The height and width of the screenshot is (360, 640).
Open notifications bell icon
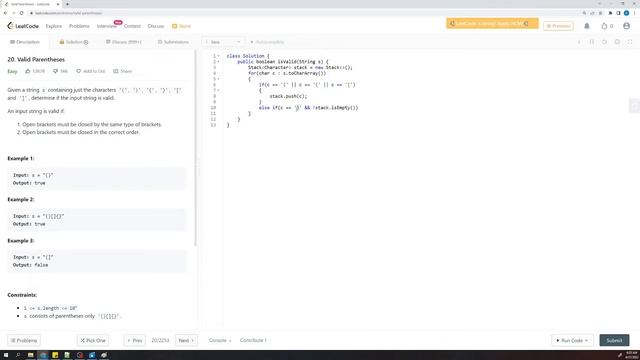(x=587, y=26)
